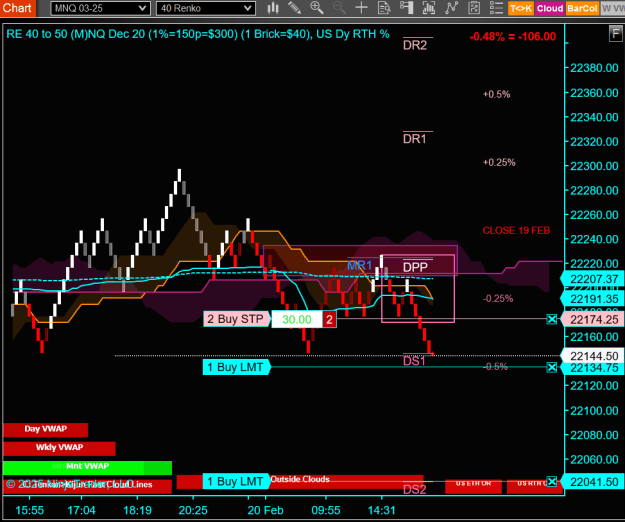Image resolution: width=625 pixels, height=522 pixels.
Task: Open the 40 Renko interval dropdown
Action: tap(206, 8)
